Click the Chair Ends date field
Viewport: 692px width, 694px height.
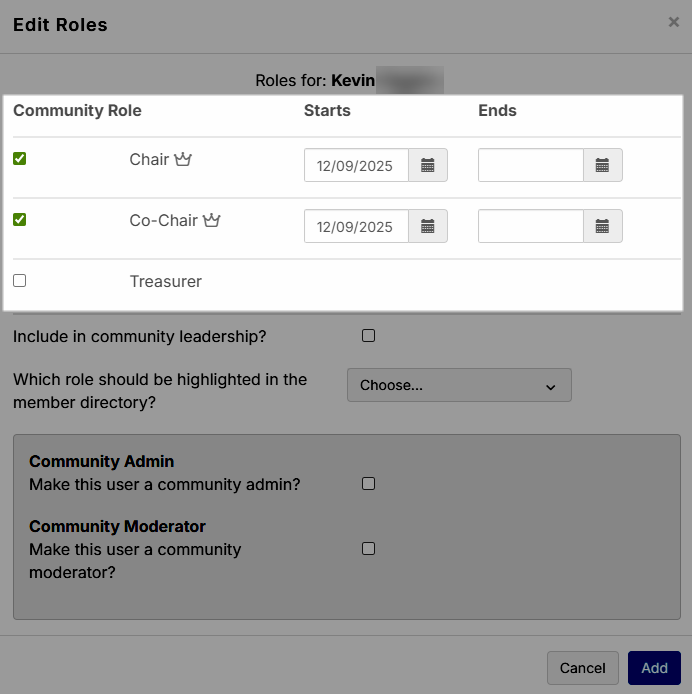pos(530,165)
